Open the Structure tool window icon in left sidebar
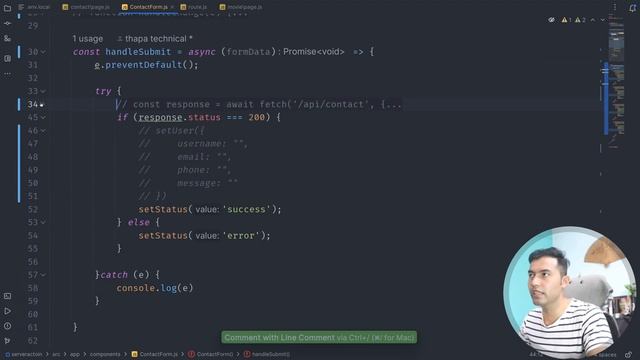 (7, 39)
